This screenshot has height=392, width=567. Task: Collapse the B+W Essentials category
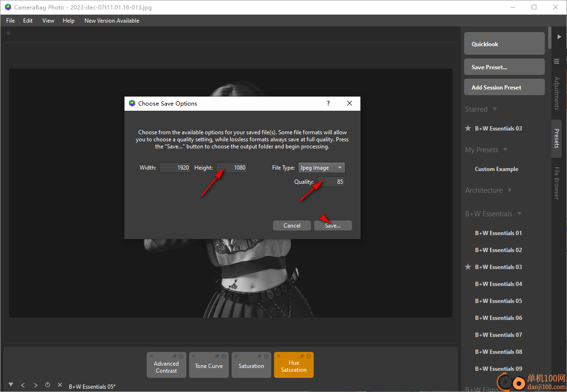click(519, 214)
